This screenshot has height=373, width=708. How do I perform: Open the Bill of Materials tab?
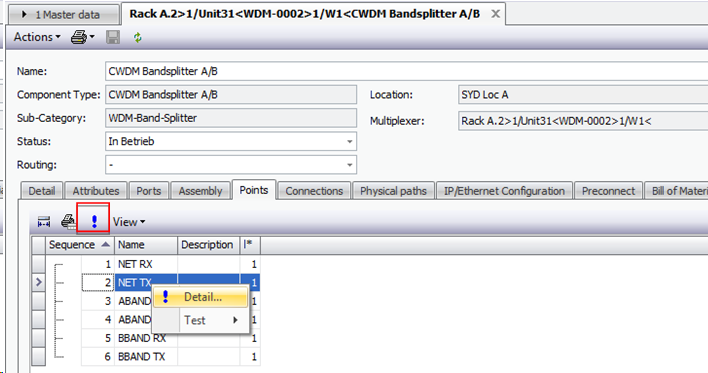pyautogui.click(x=676, y=191)
